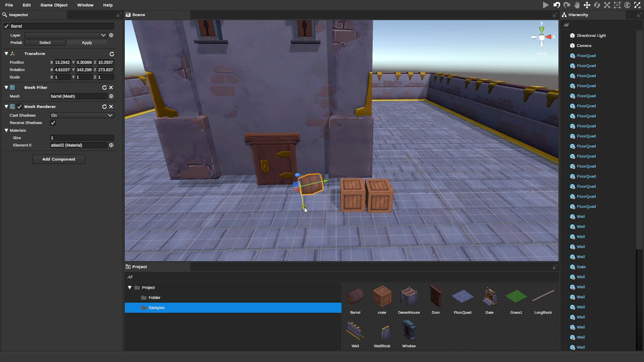
Task: Collapse the Transform component section
Action: 6,54
